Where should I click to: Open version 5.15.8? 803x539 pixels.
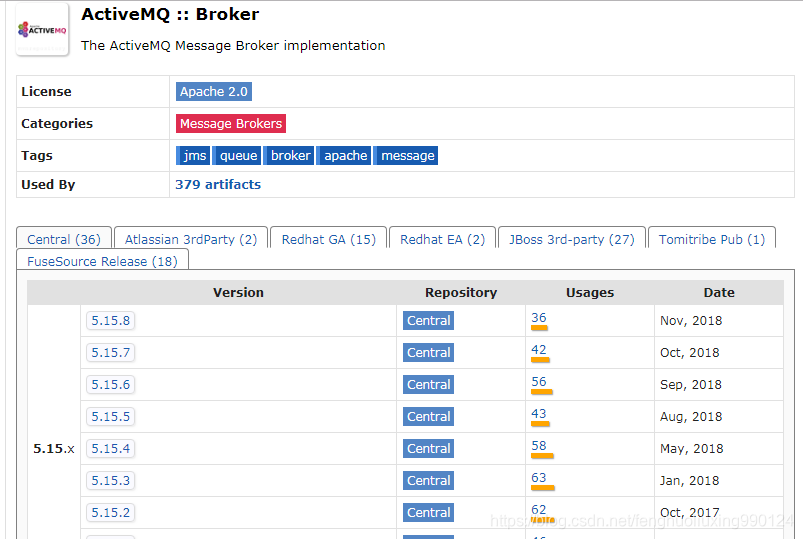[111, 321]
